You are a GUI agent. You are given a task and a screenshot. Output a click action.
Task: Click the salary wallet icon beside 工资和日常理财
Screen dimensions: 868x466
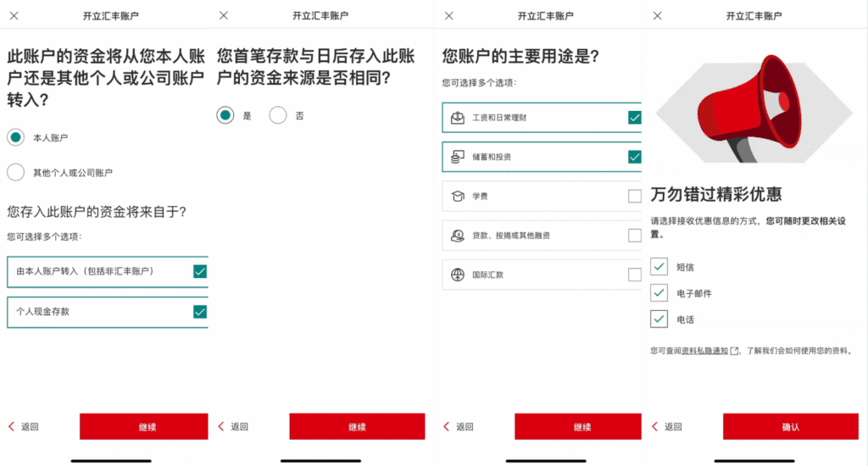458,118
